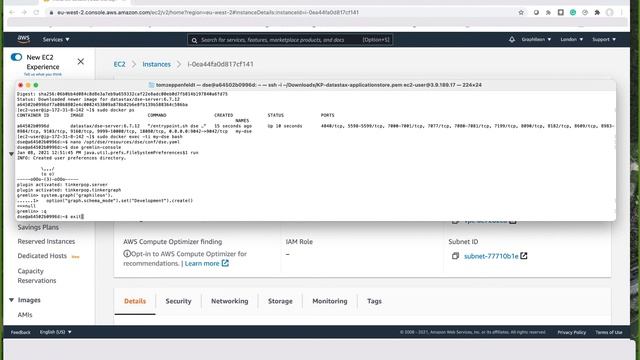Image resolution: width=640 pixels, height=360 pixels.
Task: Click 'Tell us what you think' link
Action: 43,74
